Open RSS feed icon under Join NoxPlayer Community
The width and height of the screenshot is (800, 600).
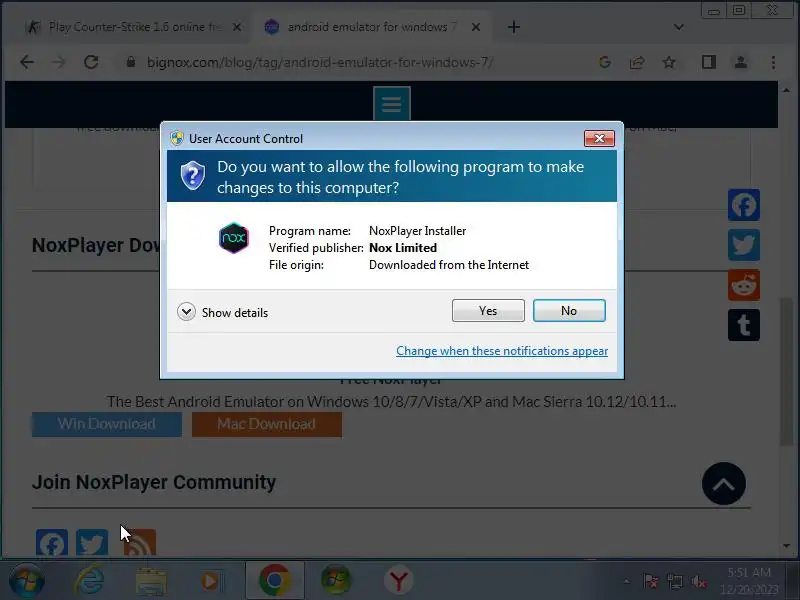click(x=140, y=542)
